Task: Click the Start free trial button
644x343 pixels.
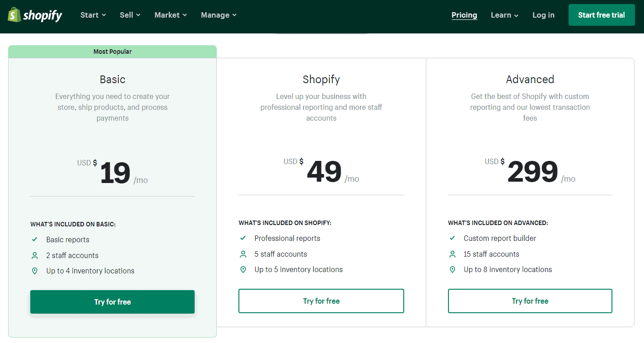Action: click(x=602, y=15)
